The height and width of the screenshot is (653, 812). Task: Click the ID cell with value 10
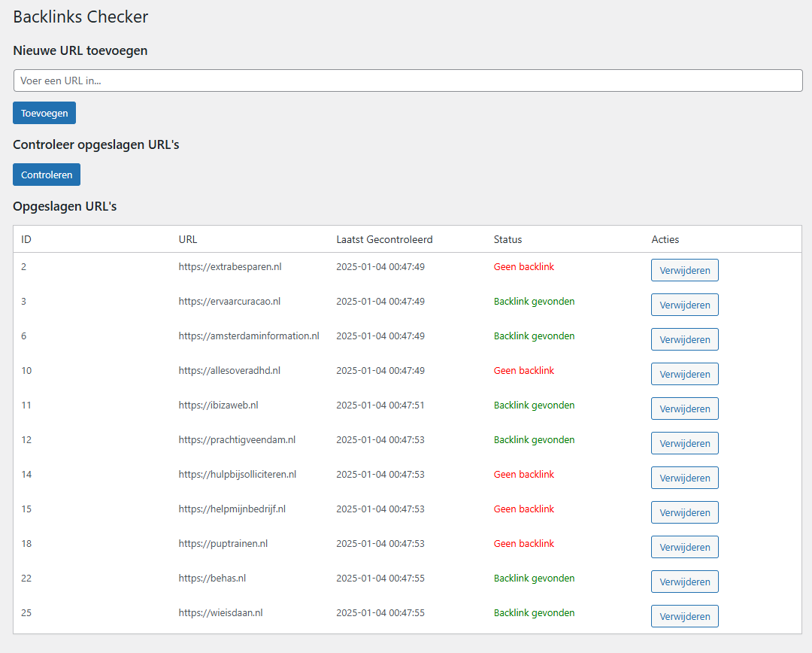click(26, 371)
